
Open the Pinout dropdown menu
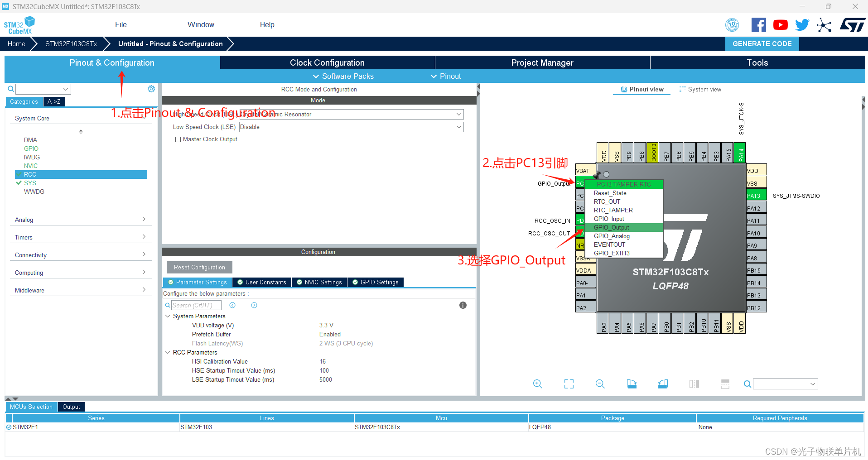(x=446, y=76)
